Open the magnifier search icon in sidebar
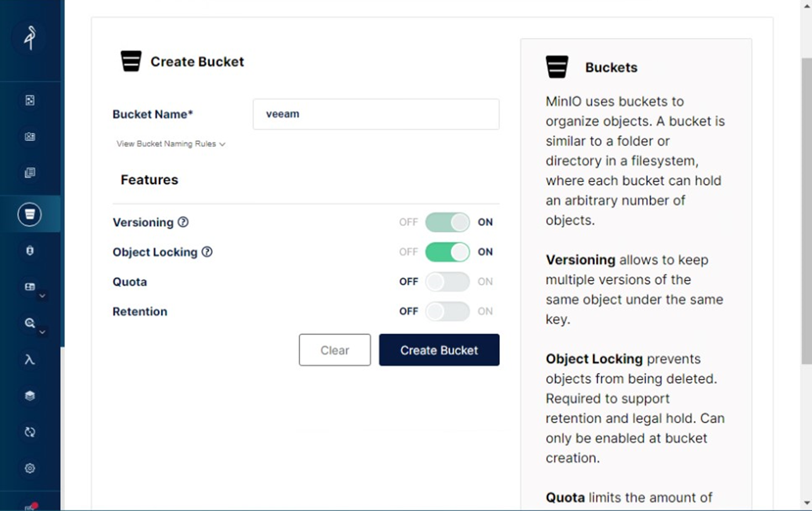Viewport: 812px width, 511px height. tap(30, 323)
